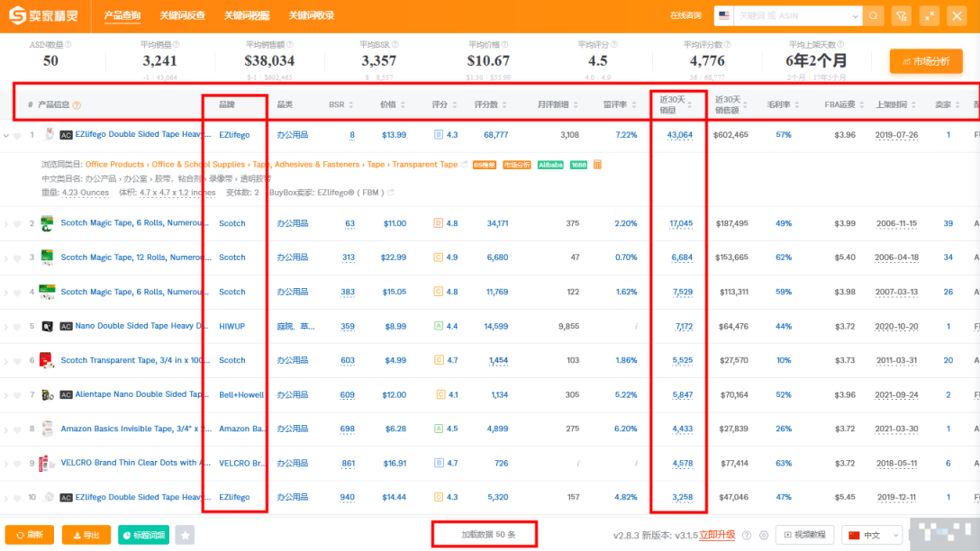Screen dimensions: 980x551
Task: Click the help icon next to ASIN数量
Action: click(68, 44)
